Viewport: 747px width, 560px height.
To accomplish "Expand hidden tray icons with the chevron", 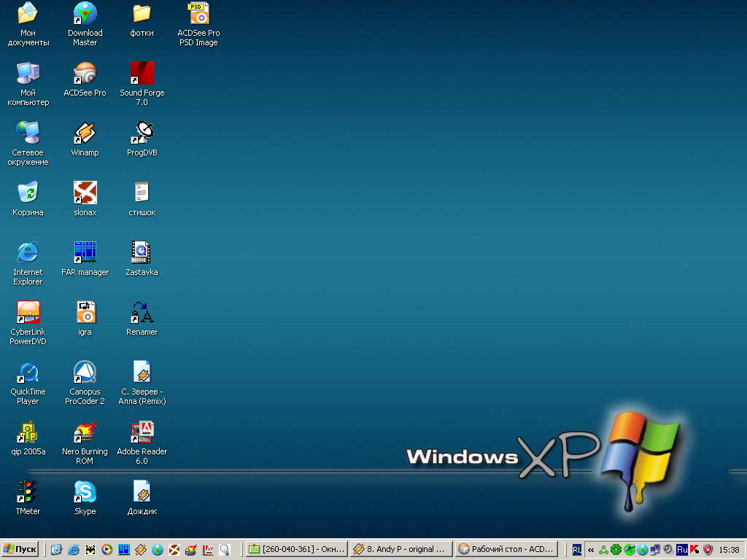I will point(591,550).
